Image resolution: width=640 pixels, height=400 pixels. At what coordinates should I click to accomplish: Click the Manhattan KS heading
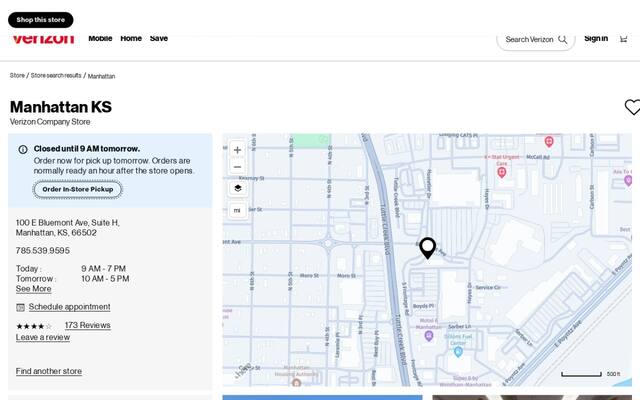(x=61, y=107)
